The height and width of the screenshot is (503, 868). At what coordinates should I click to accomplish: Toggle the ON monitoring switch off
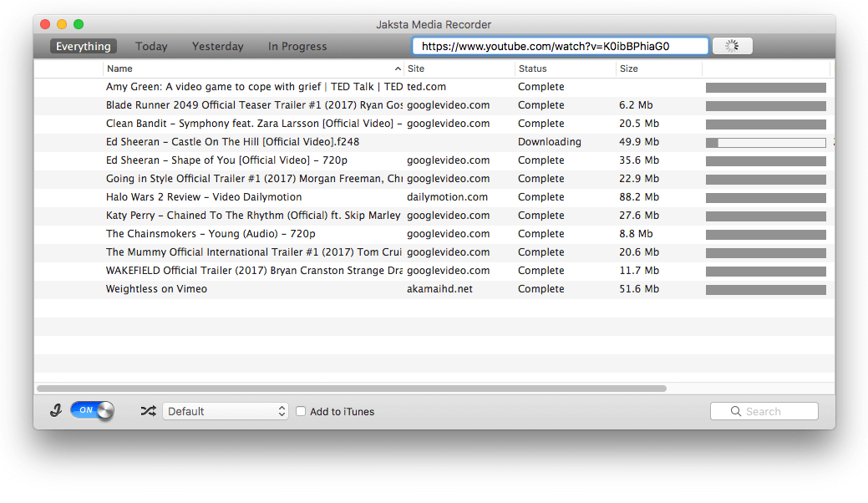[x=93, y=410]
